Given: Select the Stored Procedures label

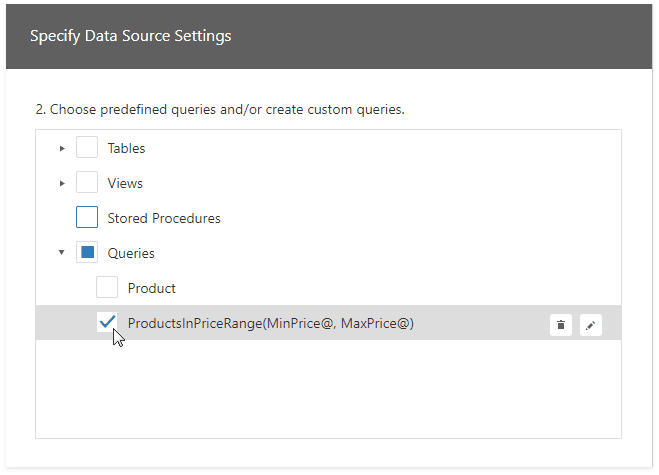Looking at the screenshot, I should click(164, 218).
